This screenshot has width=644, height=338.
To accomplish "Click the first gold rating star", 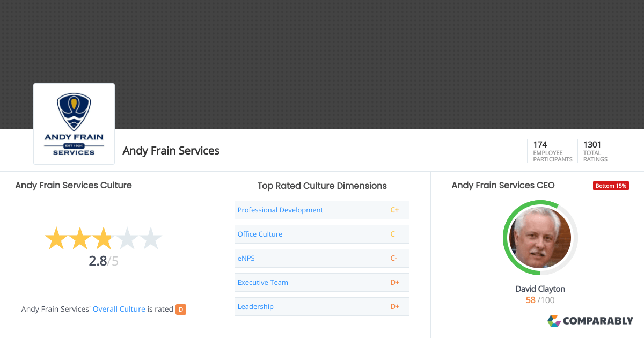I will pyautogui.click(x=56, y=239).
